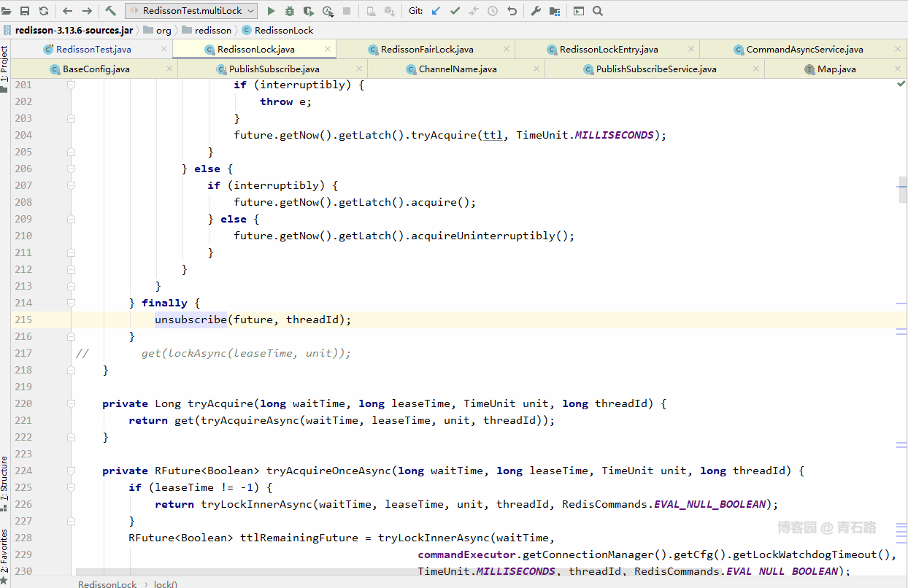Close the RedissonTest.java tab
Viewport: 908px width, 588px height.
165,50
